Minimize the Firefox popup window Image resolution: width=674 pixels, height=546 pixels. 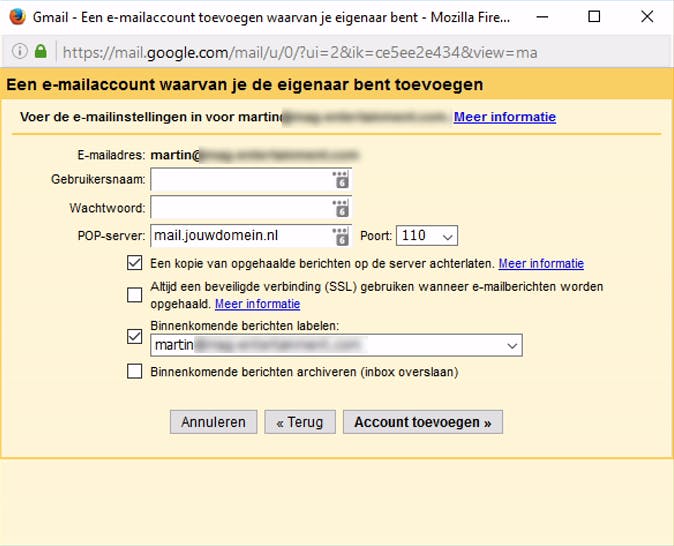click(x=547, y=17)
